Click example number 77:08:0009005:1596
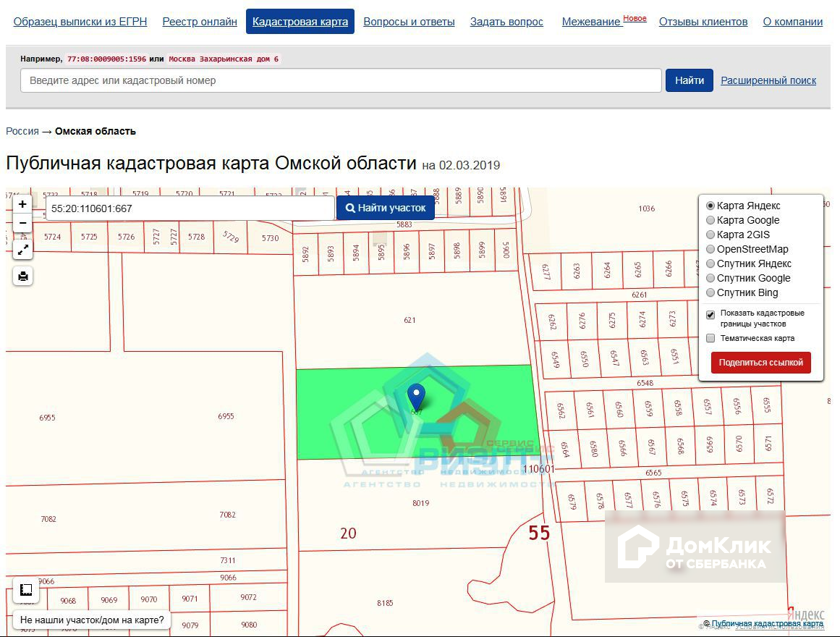Image resolution: width=840 pixels, height=637 pixels. [106, 59]
